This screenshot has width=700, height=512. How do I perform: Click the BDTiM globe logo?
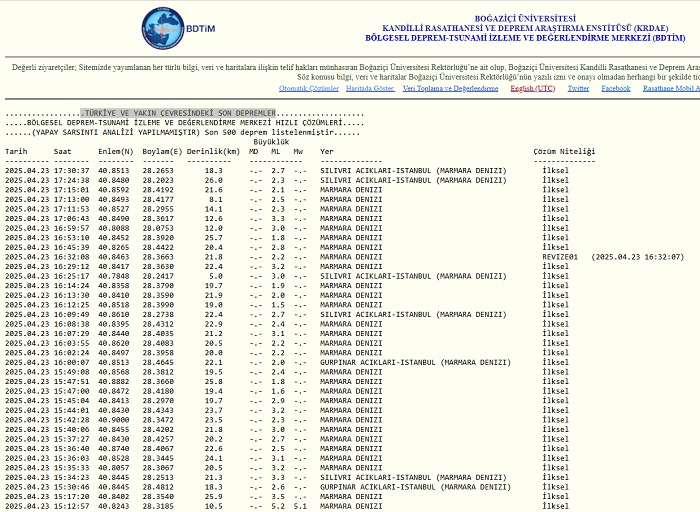coord(163,28)
